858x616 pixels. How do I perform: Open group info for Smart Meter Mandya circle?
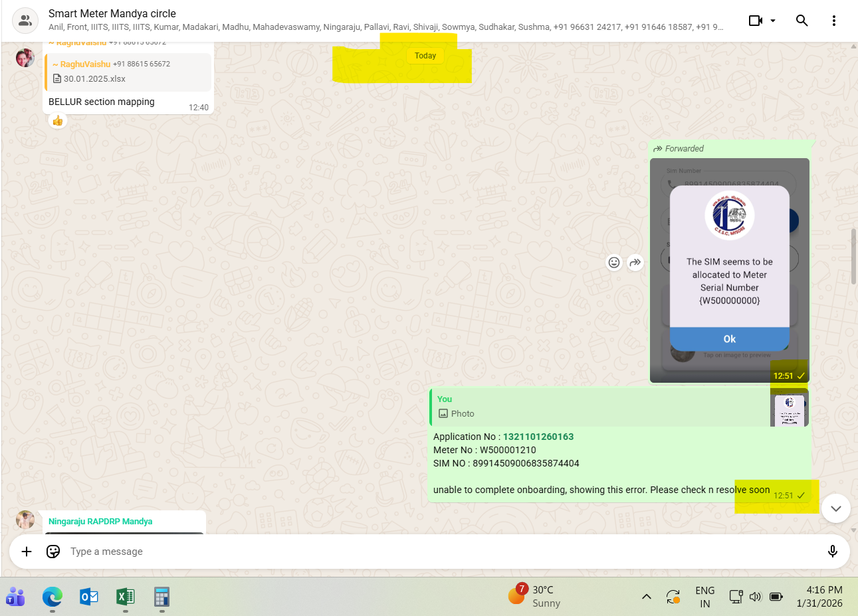coord(112,13)
